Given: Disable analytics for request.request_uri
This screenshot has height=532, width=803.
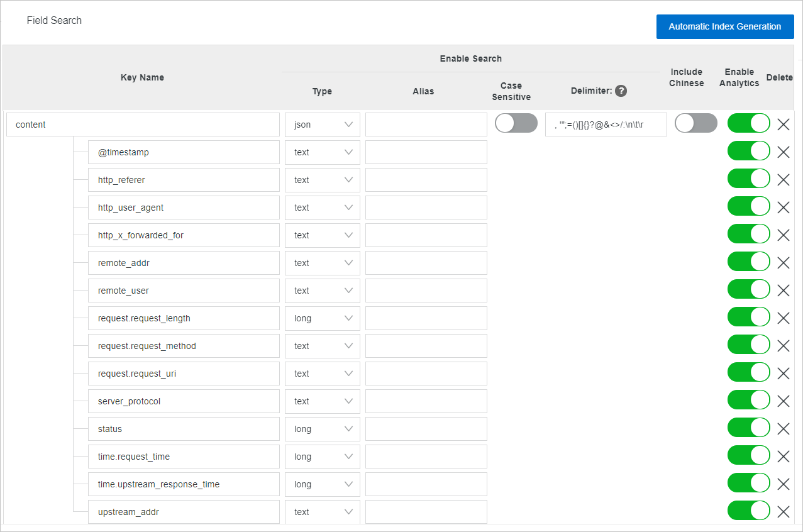Looking at the screenshot, I should (749, 372).
